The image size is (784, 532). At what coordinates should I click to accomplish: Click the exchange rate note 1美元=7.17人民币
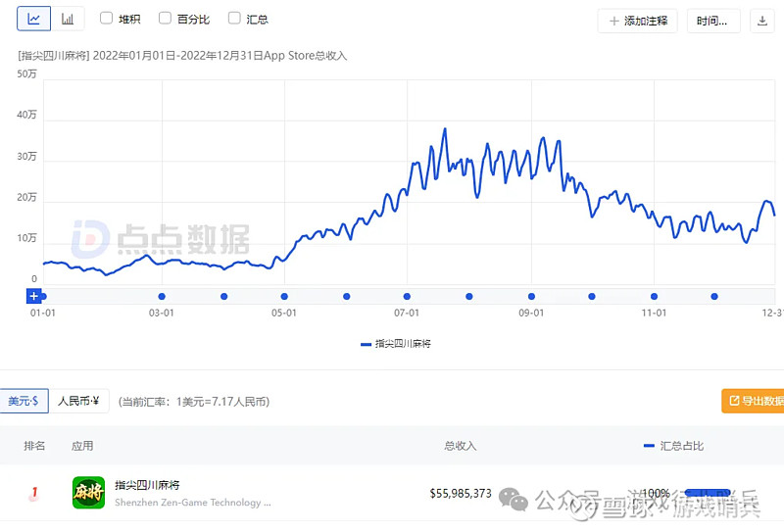click(x=194, y=402)
